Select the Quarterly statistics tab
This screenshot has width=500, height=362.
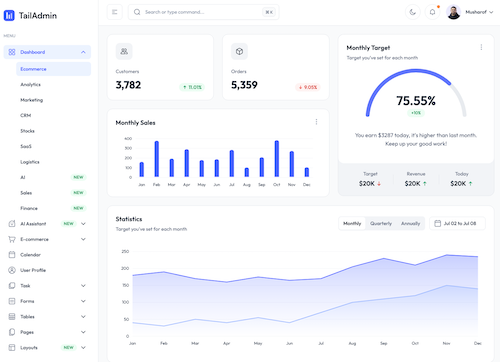click(x=381, y=224)
